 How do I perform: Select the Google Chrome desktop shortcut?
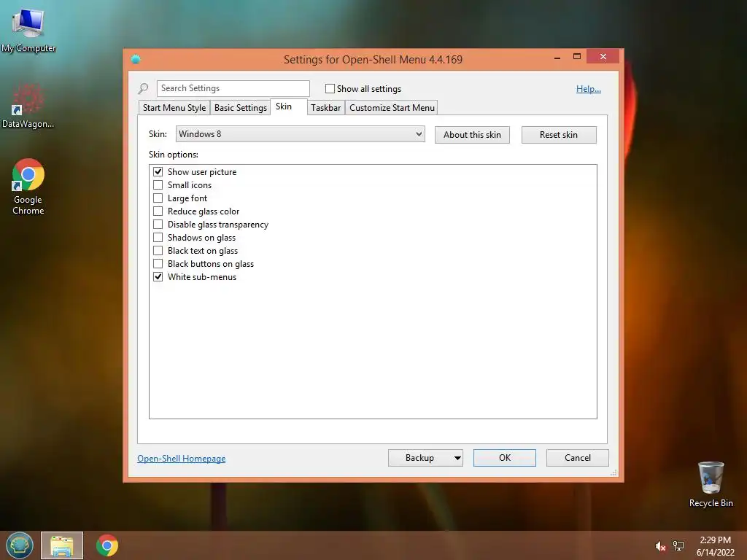point(28,187)
